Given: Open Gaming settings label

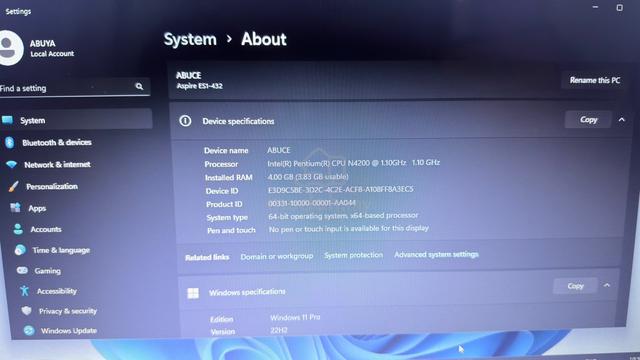Looking at the screenshot, I should 48,271.
